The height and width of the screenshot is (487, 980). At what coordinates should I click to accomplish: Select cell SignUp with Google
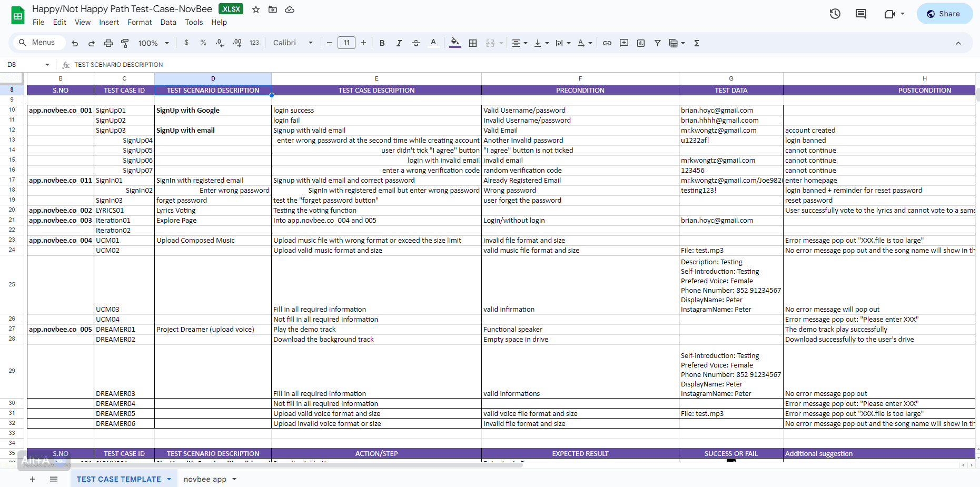pos(213,110)
